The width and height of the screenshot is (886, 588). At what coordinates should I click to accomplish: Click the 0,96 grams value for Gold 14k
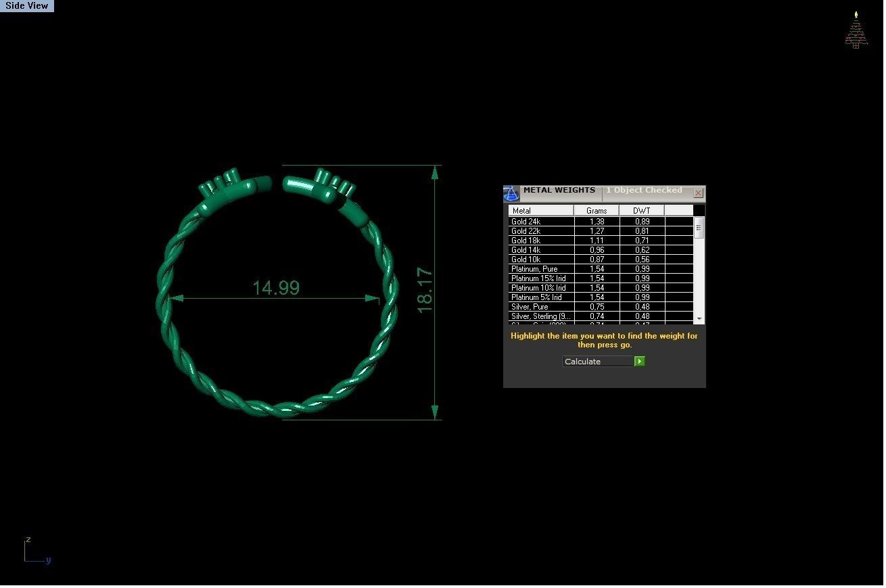point(597,250)
